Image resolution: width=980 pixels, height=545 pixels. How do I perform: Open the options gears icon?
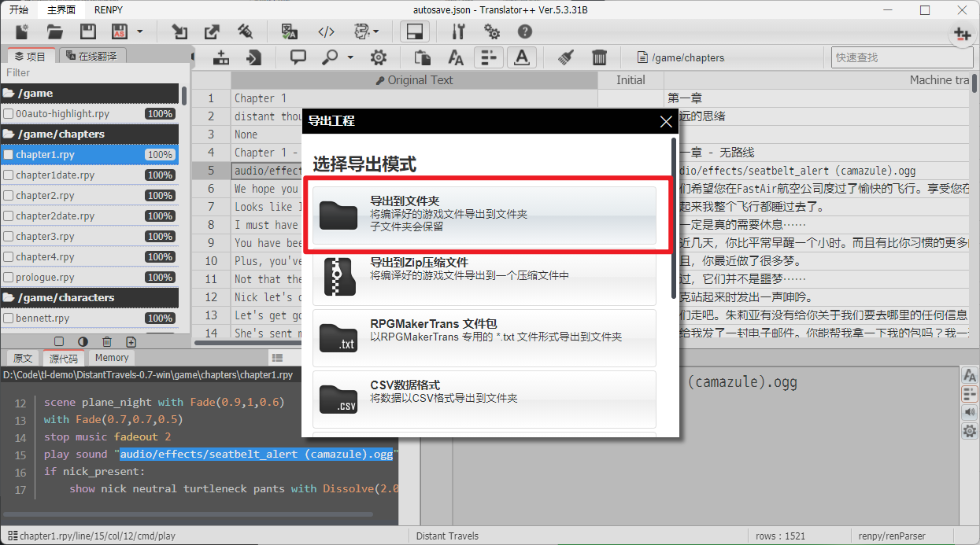pos(492,32)
